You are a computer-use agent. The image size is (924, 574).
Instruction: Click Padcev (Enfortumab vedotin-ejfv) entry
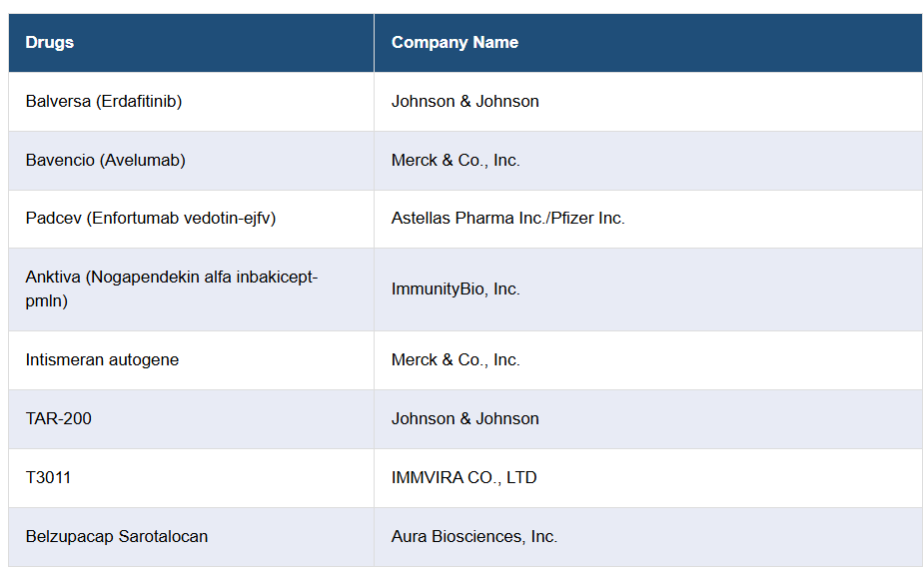click(x=151, y=219)
